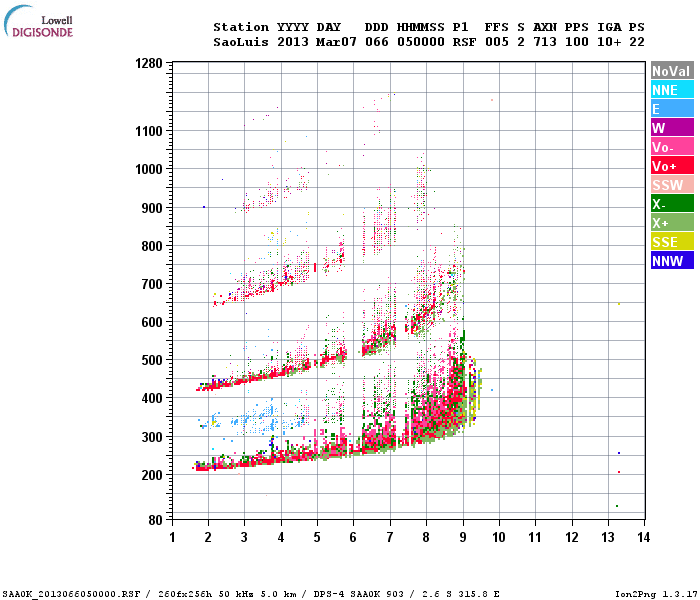Click the station name SaoLuis

[241, 42]
